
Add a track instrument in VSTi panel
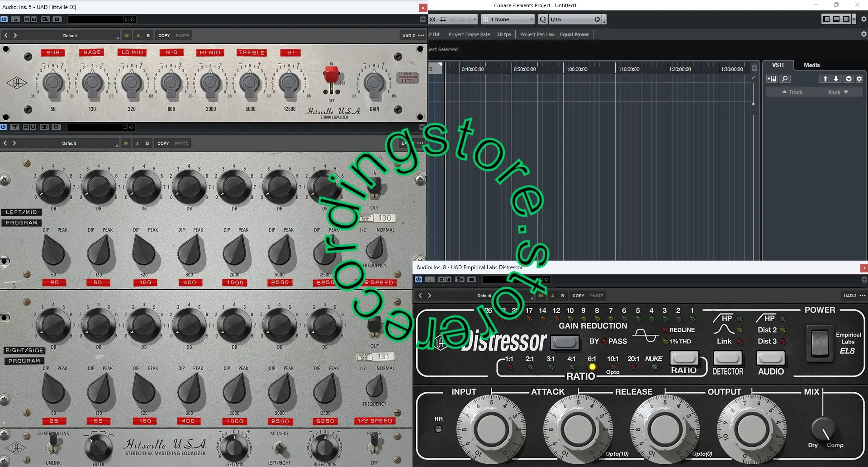tap(772, 79)
